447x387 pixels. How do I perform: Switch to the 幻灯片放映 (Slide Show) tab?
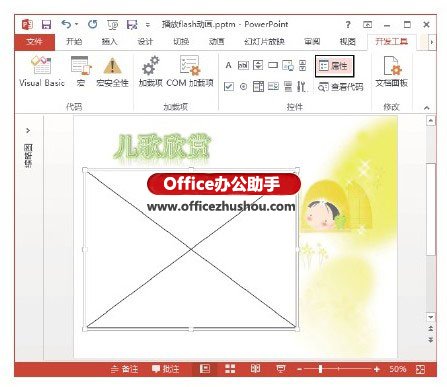pos(264,42)
